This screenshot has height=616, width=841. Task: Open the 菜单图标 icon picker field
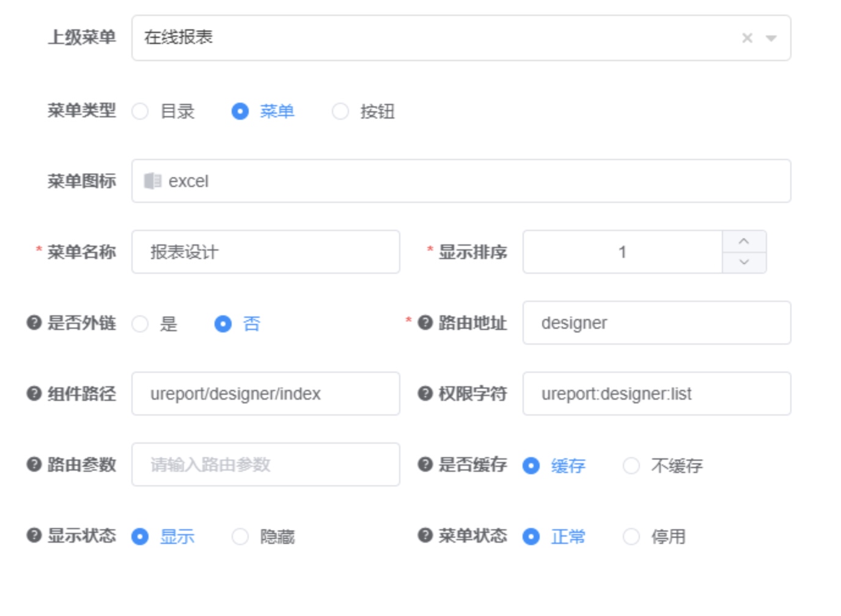(461, 181)
